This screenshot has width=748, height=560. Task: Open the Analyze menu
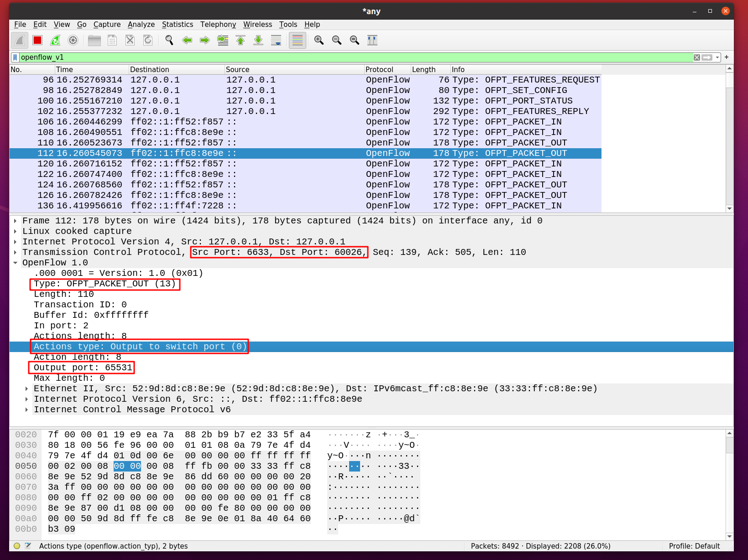click(141, 25)
